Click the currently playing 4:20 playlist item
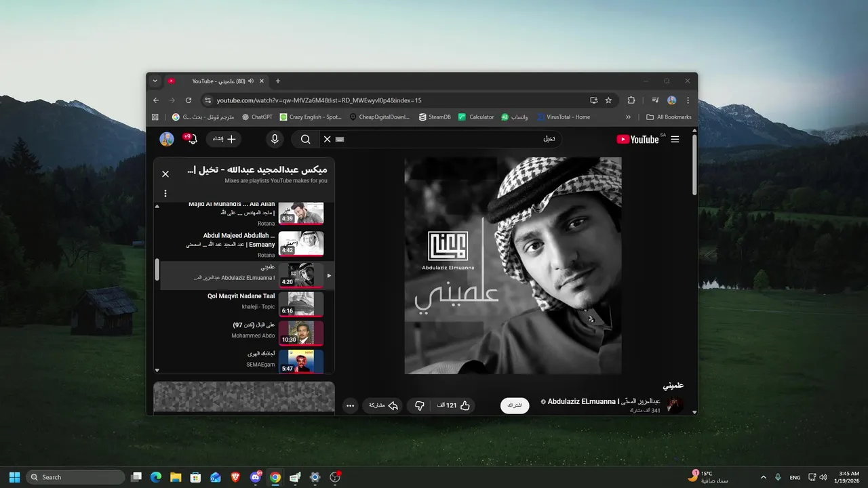The height and width of the screenshot is (488, 868). (x=248, y=276)
